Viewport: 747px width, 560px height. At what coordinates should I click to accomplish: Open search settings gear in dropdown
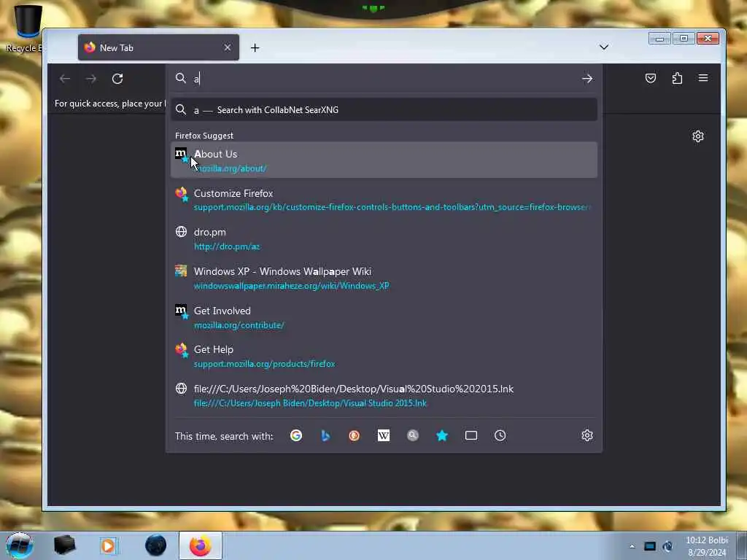587,435
